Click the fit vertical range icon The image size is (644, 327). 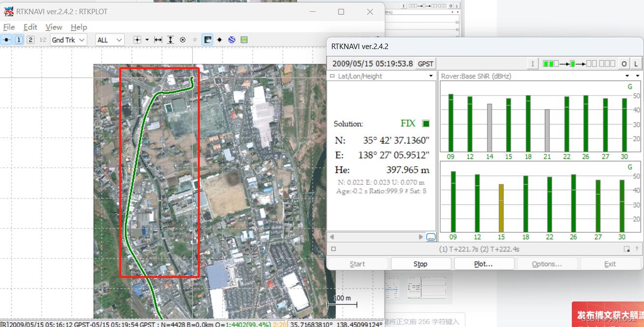click(x=170, y=40)
